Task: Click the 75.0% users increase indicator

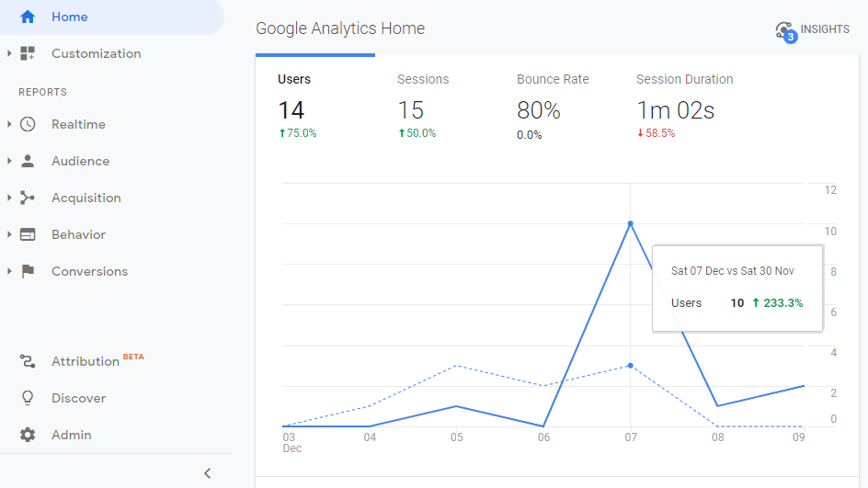Action: pyautogui.click(x=298, y=133)
